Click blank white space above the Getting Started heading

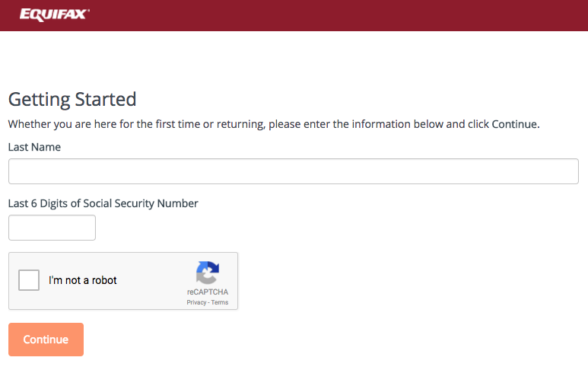pos(262,60)
